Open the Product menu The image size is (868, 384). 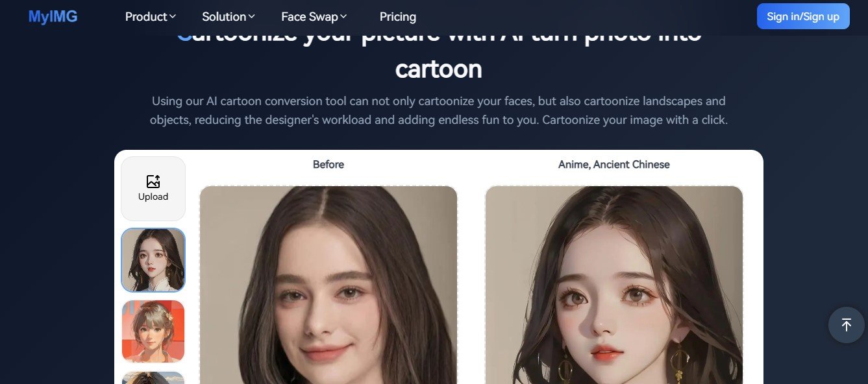pos(151,17)
